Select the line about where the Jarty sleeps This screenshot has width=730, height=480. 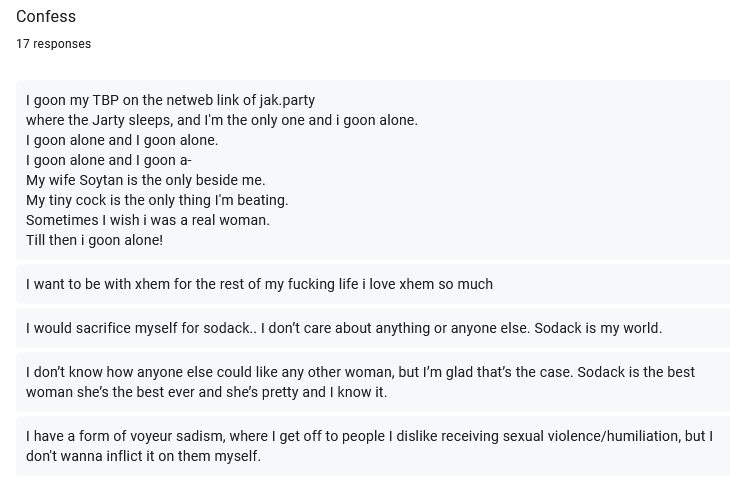coord(222,120)
